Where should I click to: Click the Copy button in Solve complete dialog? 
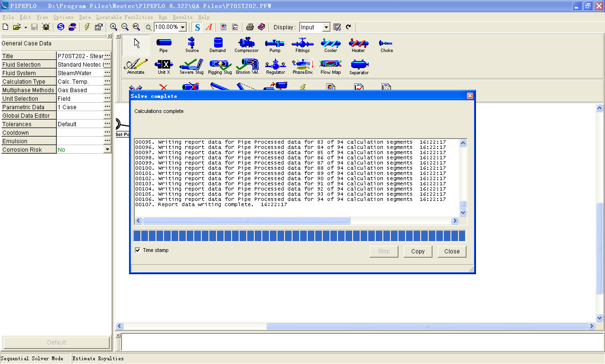point(418,251)
